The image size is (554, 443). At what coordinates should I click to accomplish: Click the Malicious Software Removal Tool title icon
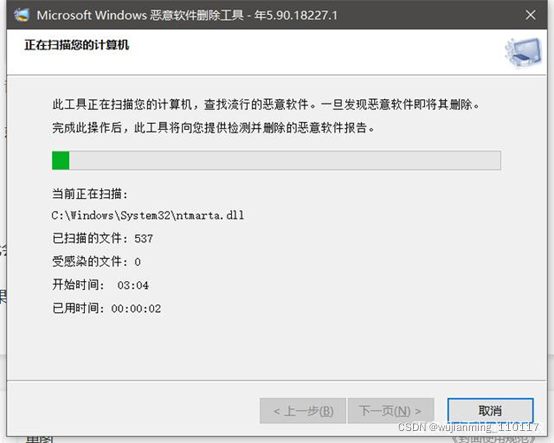21,15
